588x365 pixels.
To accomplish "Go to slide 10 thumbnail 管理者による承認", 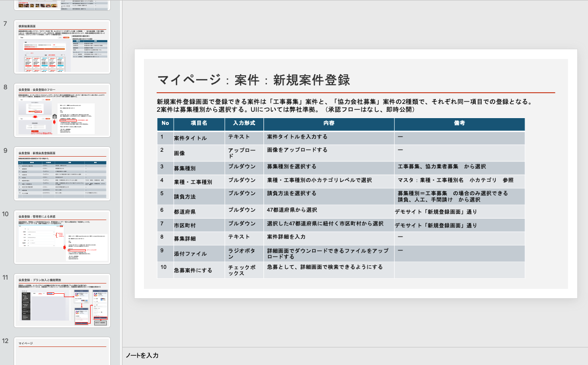I will pos(62,237).
